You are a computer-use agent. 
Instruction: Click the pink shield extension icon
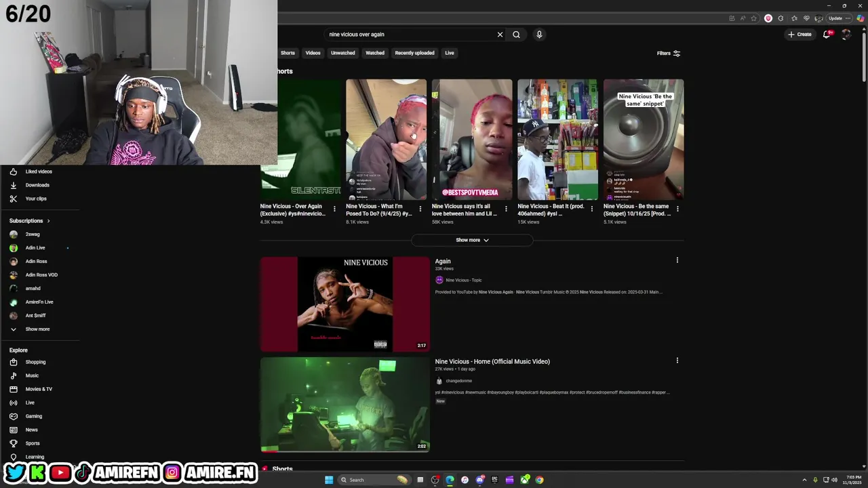[768, 18]
